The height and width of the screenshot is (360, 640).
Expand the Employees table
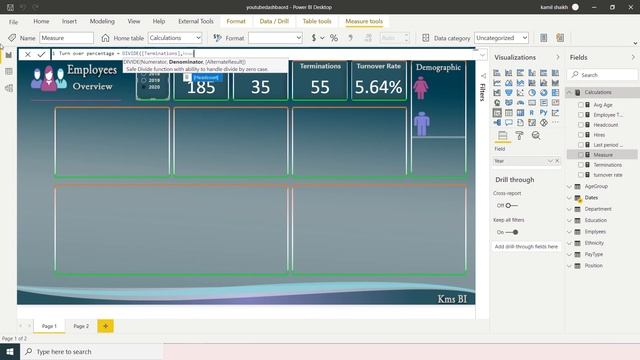(569, 231)
